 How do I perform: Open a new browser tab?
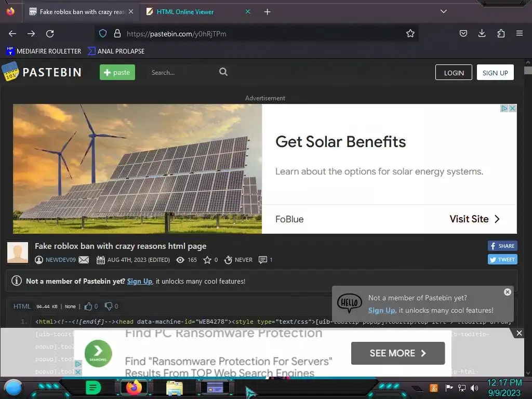268,12
